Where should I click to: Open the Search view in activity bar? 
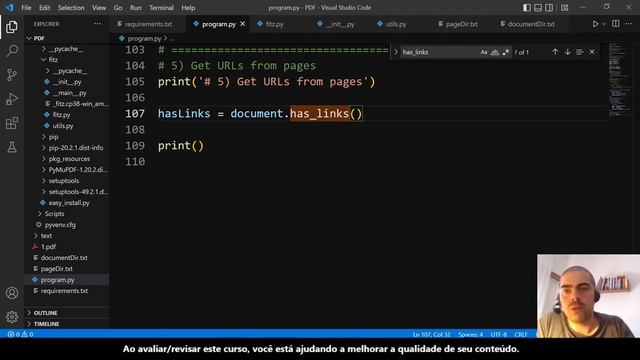pos(12,51)
